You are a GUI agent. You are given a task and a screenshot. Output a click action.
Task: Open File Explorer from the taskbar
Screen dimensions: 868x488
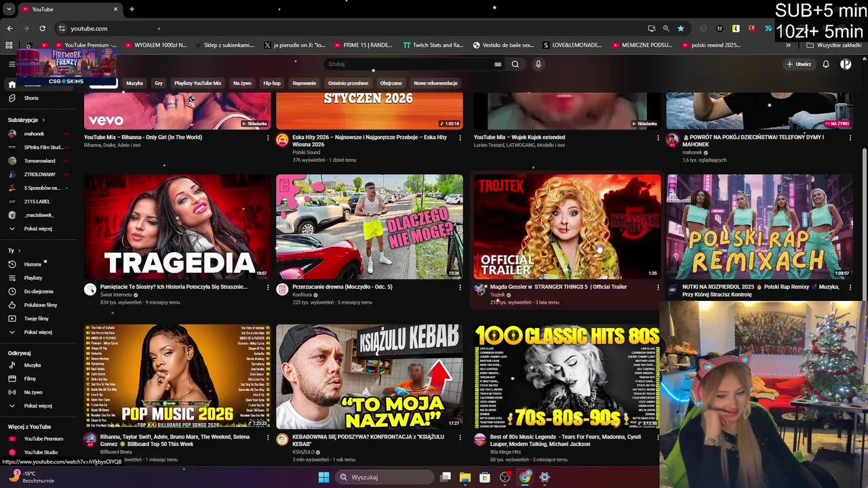point(465,477)
